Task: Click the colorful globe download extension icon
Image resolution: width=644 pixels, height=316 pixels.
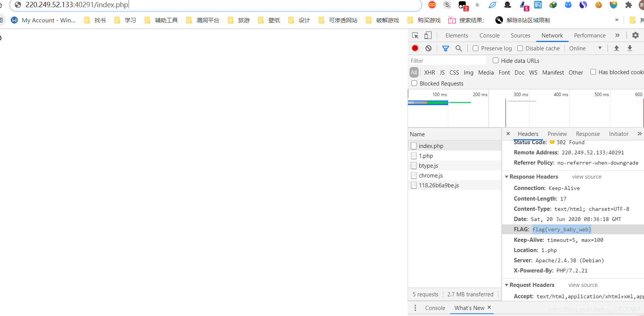Action: pyautogui.click(x=553, y=5)
